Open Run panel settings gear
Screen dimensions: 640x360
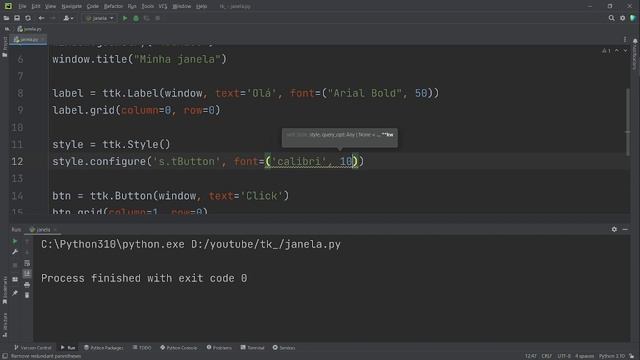click(614, 229)
